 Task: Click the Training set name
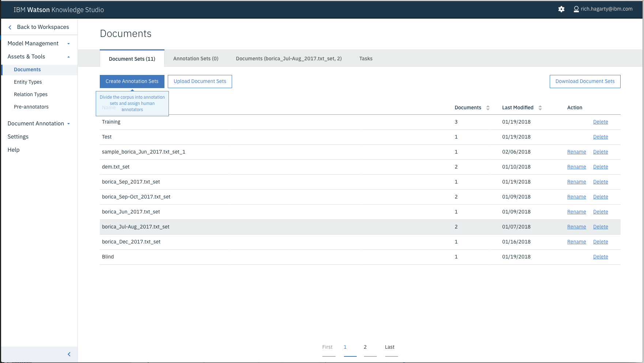pos(111,122)
